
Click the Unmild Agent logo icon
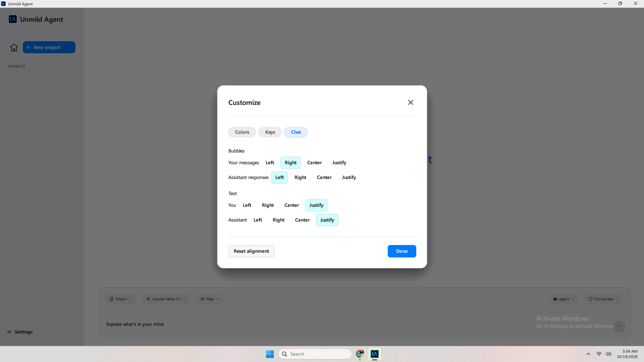[13, 19]
